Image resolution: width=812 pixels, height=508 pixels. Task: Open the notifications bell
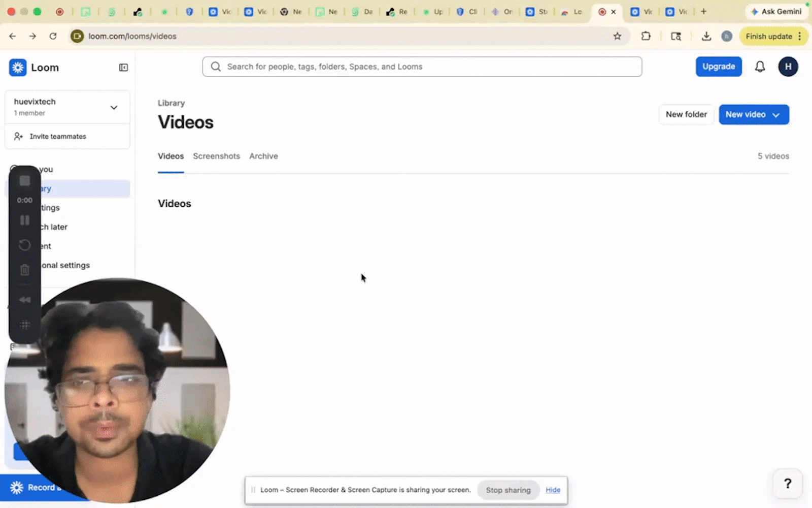760,67
